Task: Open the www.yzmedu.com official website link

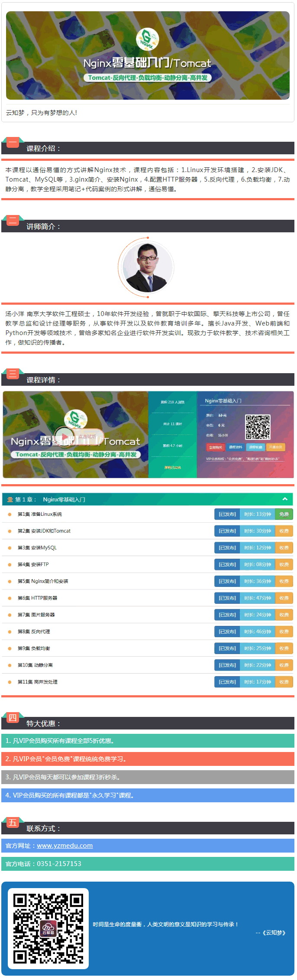Action: pyautogui.click(x=65, y=845)
